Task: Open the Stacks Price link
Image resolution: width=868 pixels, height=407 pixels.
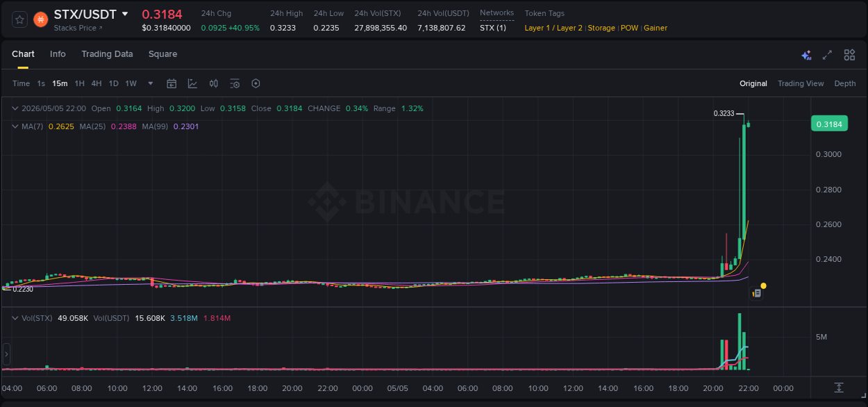Action: click(78, 28)
